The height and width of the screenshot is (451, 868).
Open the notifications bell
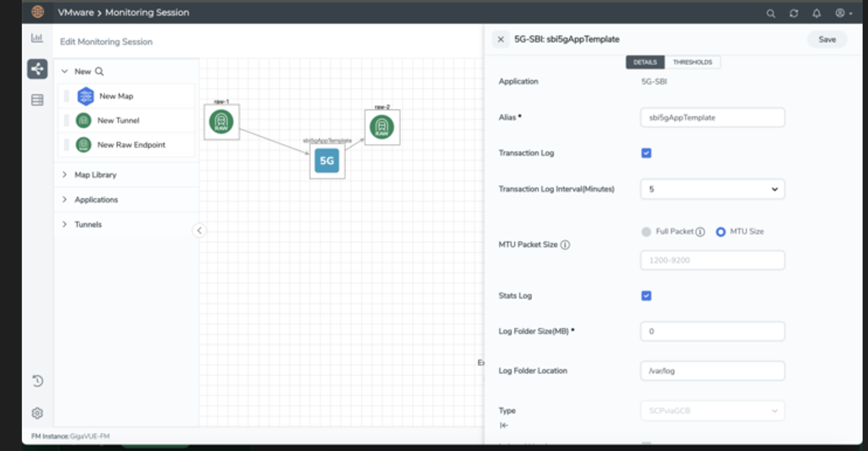point(817,13)
